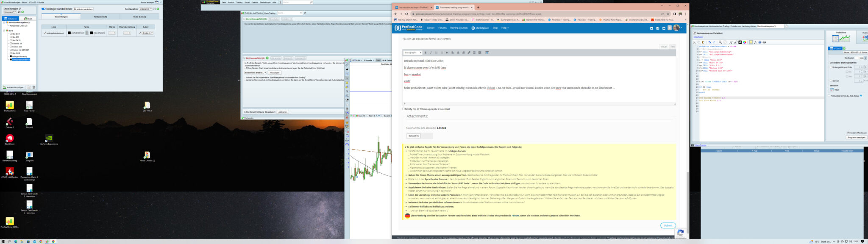Click the Aktivieren E-Mail notification button
Screen dimensions: 868x244
(x=283, y=112)
